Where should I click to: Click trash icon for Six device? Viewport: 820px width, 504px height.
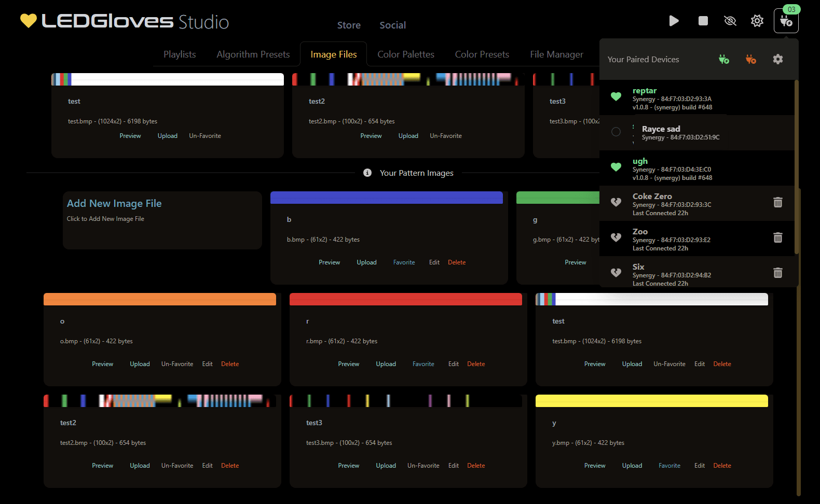point(777,273)
